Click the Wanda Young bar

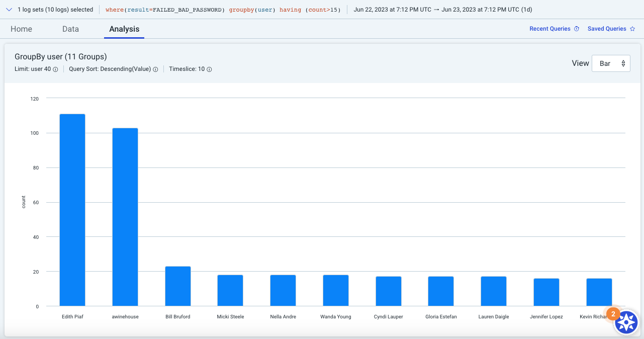point(336,290)
